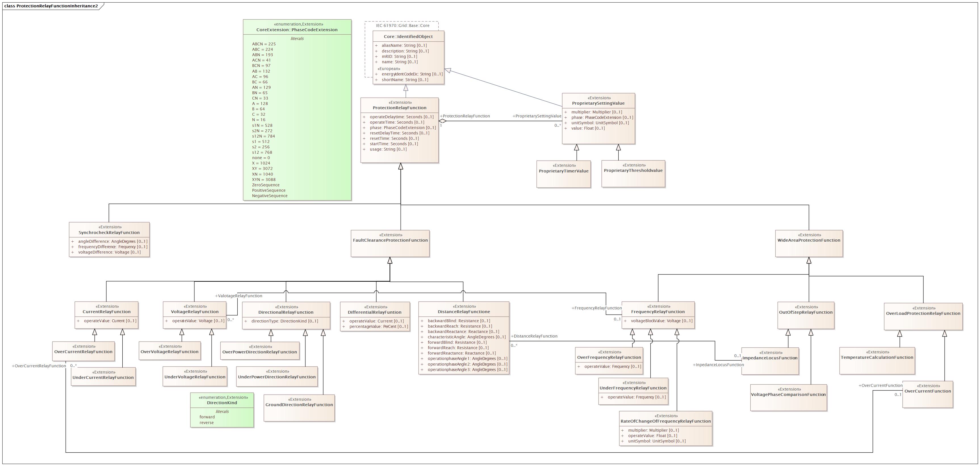
Task: Click the reverse literal in DirectionKind
Action: click(x=207, y=423)
